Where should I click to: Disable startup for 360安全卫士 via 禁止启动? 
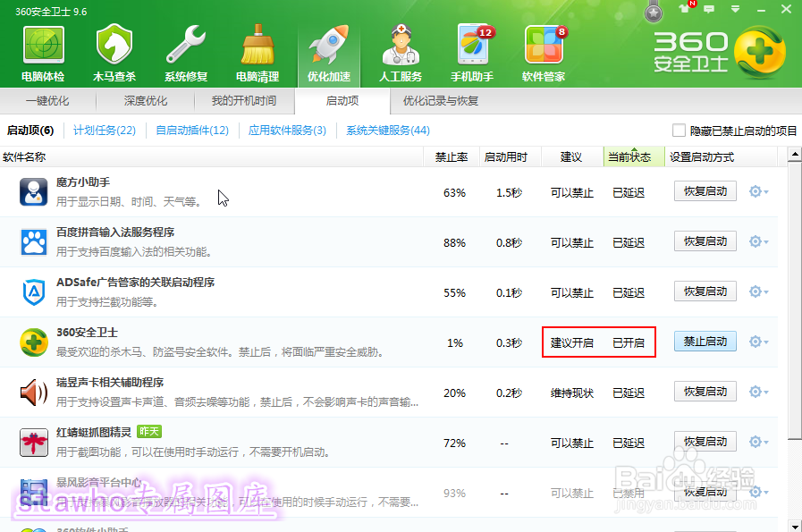[705, 341]
